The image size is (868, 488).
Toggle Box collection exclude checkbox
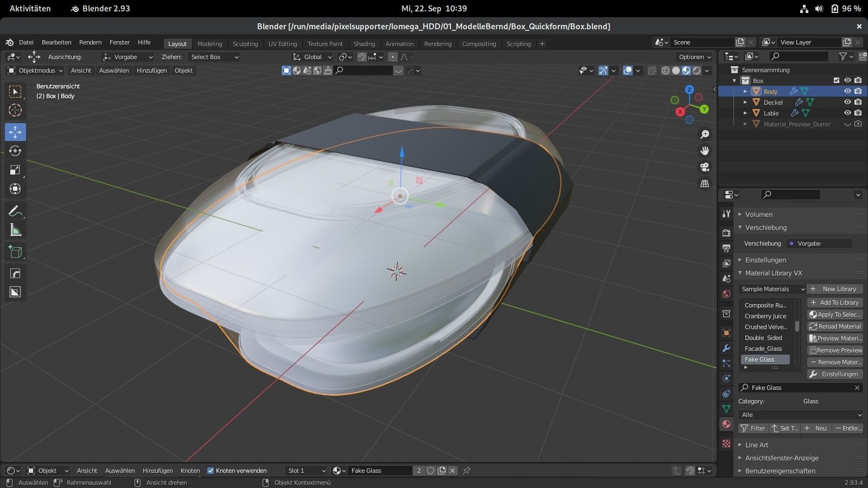click(837, 80)
